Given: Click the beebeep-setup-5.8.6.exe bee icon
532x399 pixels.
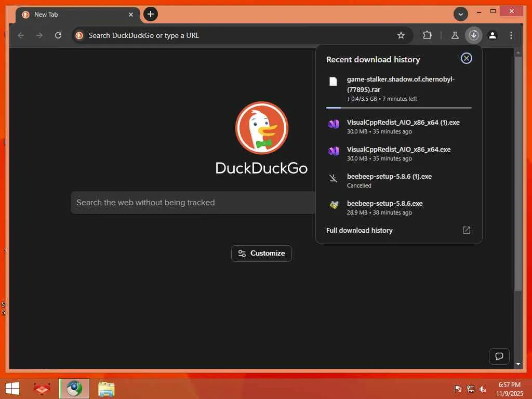Looking at the screenshot, I should (x=334, y=205).
